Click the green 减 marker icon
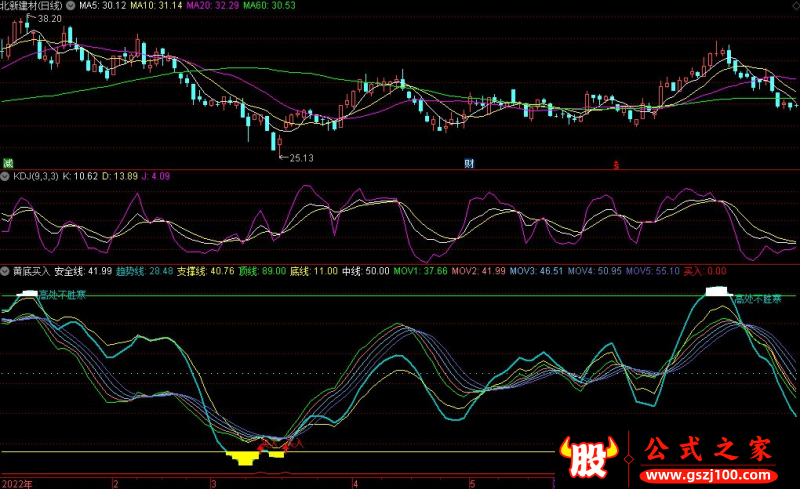The image size is (800, 489). [8, 163]
